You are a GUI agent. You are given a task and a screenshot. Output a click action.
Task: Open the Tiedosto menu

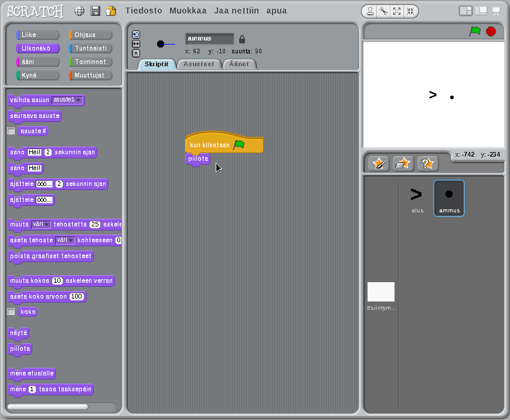144,11
